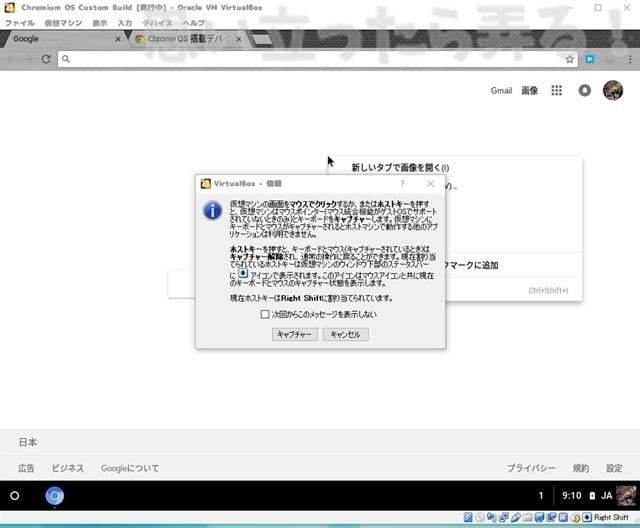
Task: Open the mouse integration status icon
Action: [x=575, y=517]
